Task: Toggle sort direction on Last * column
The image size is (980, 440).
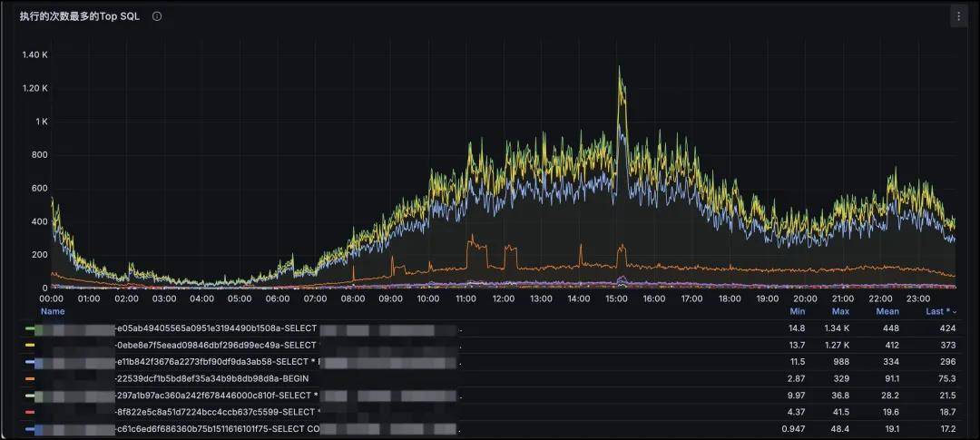Action: point(938,311)
